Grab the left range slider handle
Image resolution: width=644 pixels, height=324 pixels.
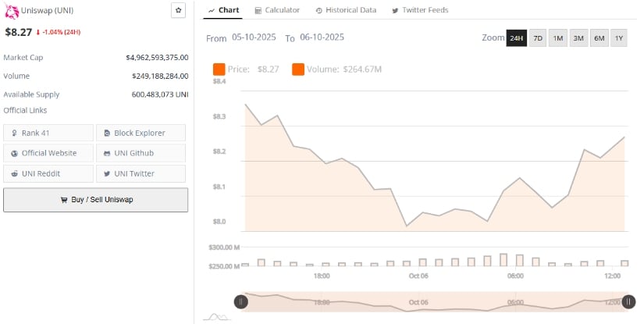tap(241, 301)
